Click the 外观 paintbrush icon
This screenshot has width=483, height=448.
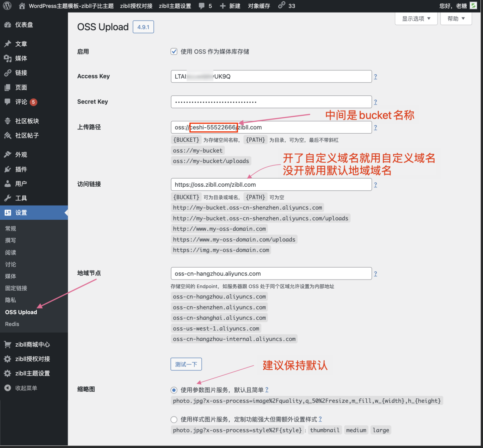[7, 154]
